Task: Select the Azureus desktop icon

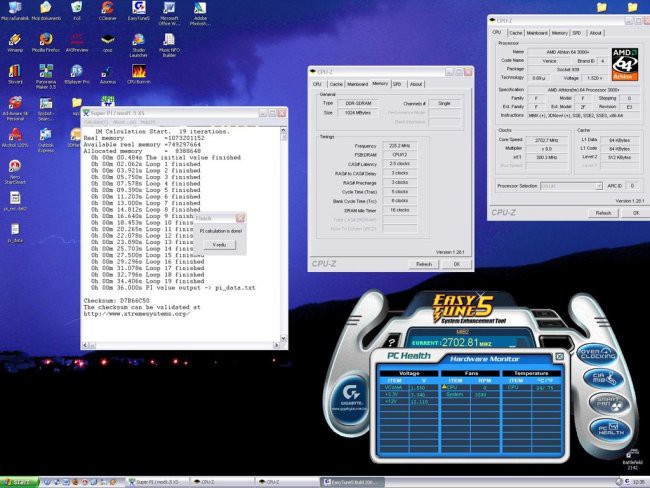Action: (x=108, y=75)
